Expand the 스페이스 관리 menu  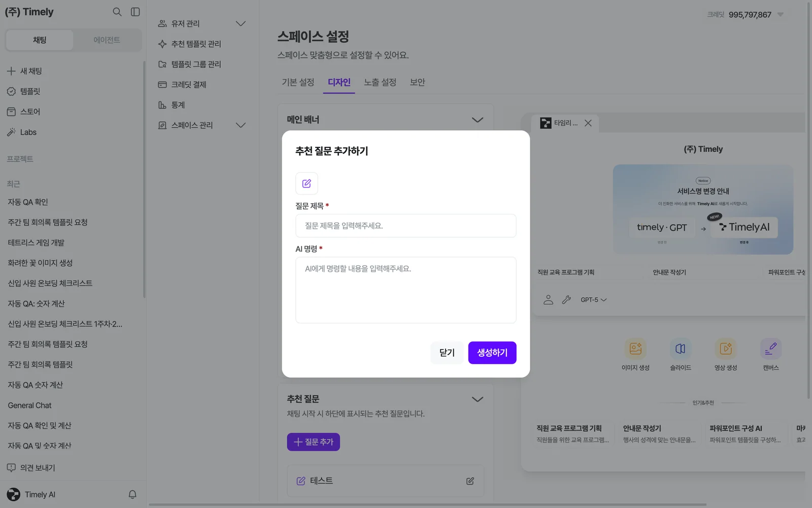pos(202,125)
